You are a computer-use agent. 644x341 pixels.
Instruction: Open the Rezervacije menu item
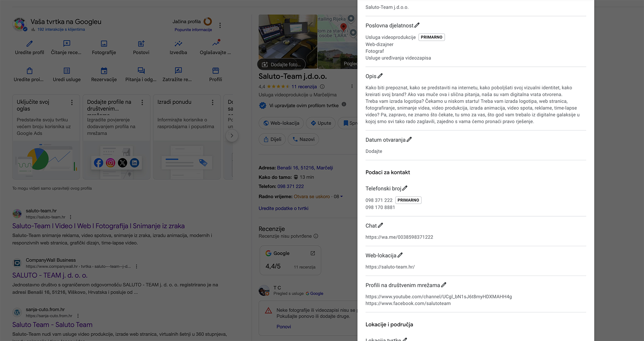(x=104, y=74)
